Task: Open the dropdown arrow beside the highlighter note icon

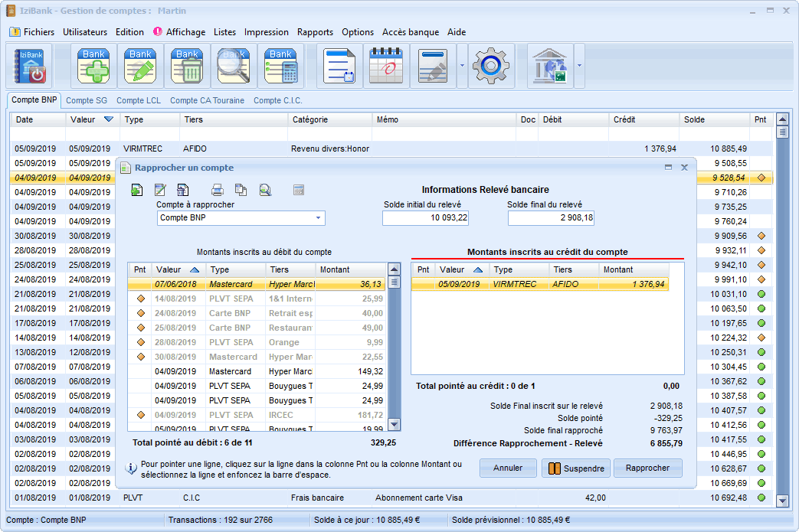Action: [x=462, y=66]
